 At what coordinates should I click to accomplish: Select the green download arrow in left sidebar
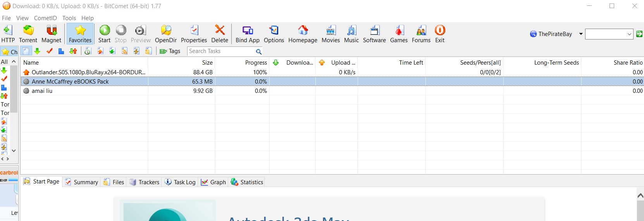[4, 70]
